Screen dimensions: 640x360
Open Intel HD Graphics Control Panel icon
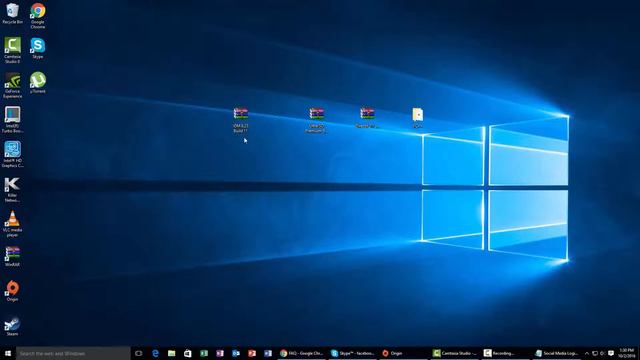12,154
